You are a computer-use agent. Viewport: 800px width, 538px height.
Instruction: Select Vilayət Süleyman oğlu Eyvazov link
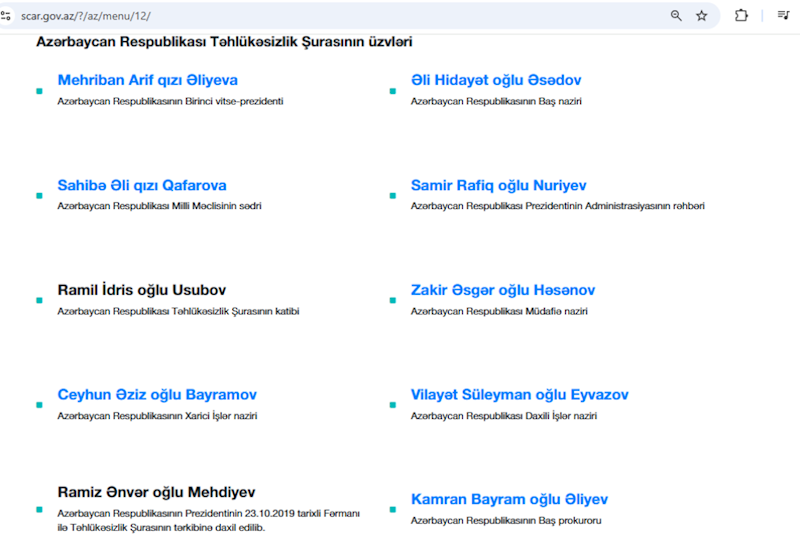519,395
